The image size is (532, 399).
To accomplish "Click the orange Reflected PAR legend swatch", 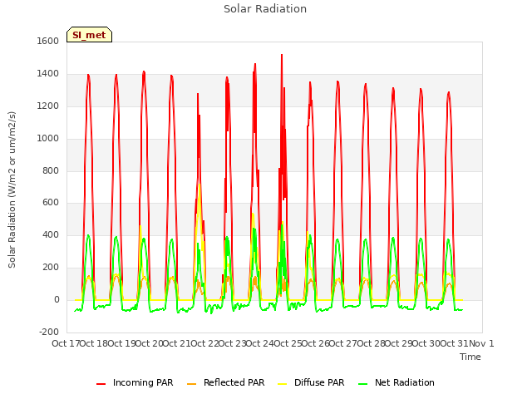I will click(192, 384).
